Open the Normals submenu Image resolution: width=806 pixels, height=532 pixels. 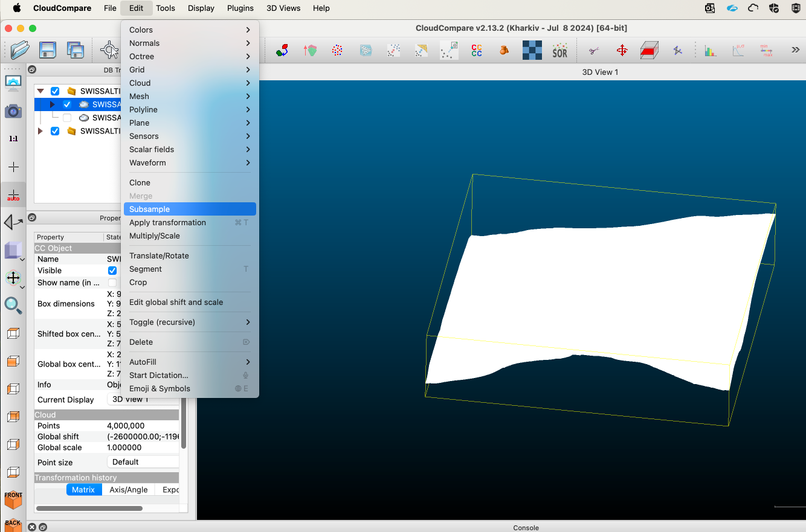click(190, 43)
